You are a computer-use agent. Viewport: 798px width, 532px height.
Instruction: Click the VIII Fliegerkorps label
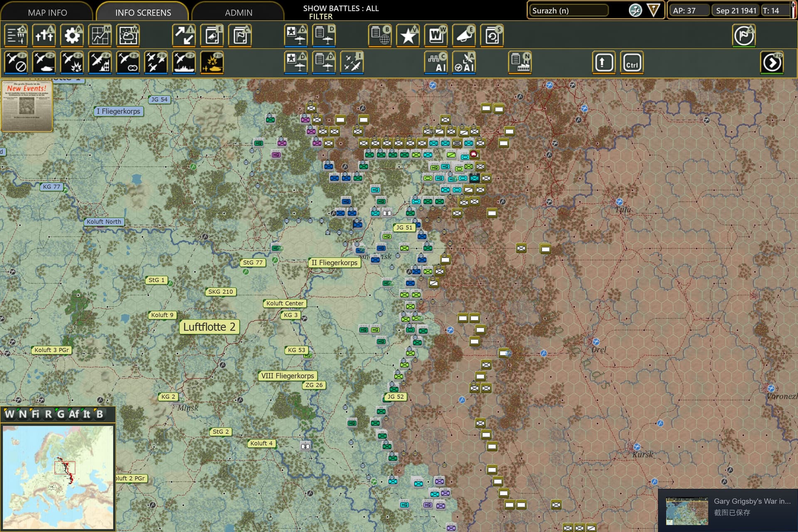click(x=288, y=376)
